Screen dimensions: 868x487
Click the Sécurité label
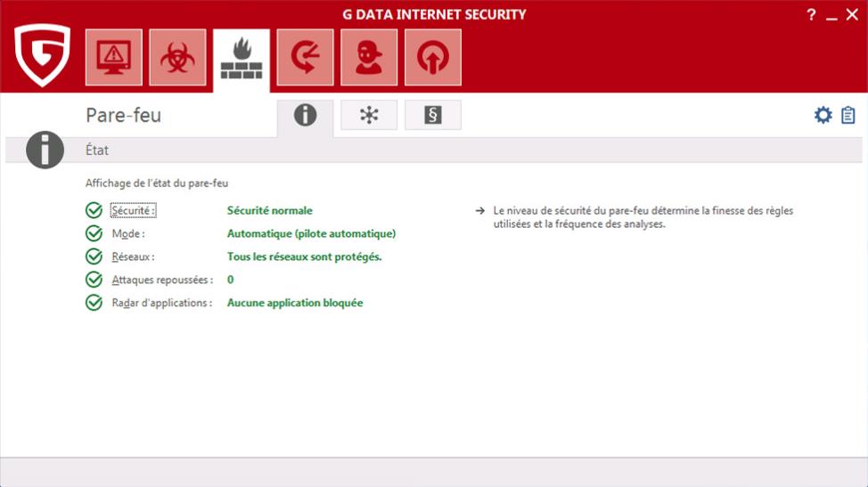pos(134,211)
